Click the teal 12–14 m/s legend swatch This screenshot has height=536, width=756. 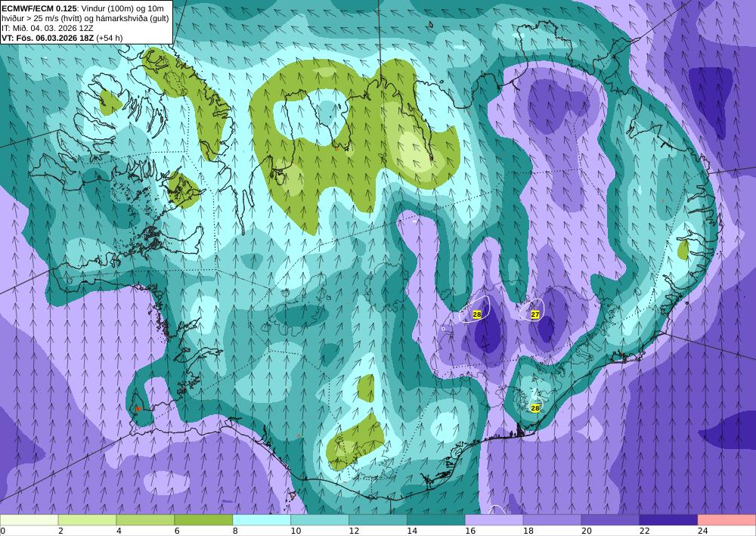[x=378, y=519]
